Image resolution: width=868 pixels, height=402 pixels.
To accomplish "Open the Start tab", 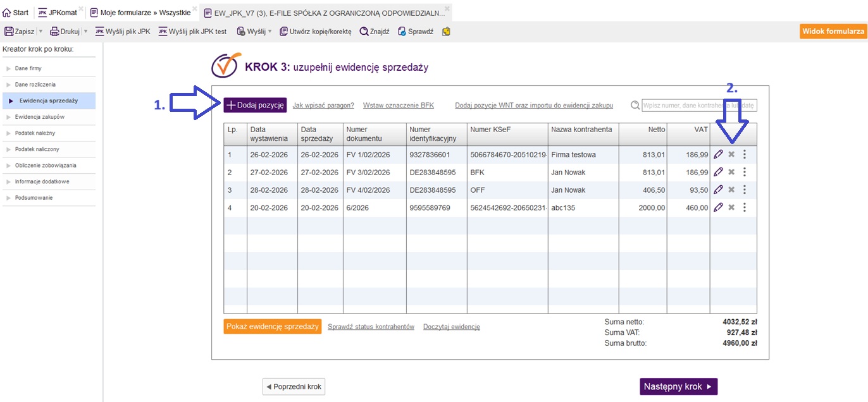I will point(16,13).
